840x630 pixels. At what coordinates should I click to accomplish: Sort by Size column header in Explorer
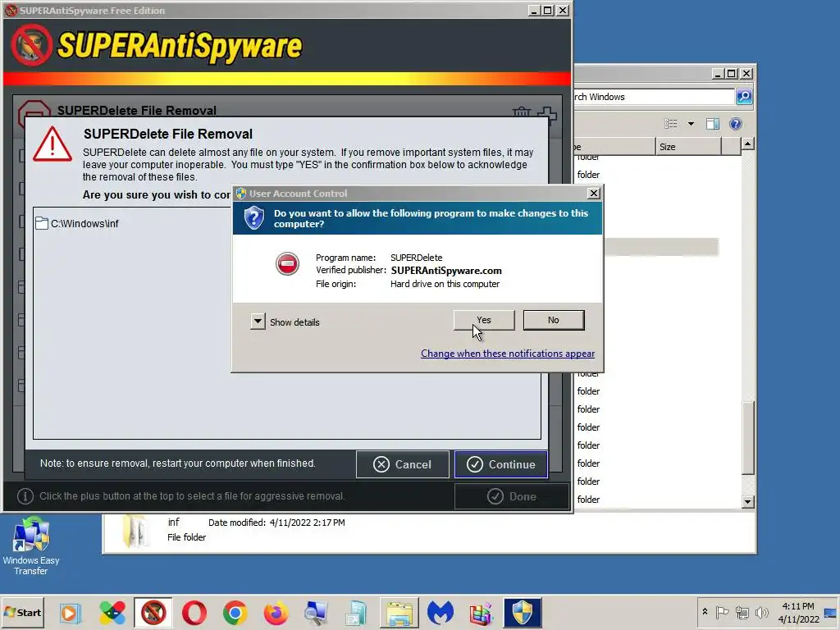(x=688, y=146)
